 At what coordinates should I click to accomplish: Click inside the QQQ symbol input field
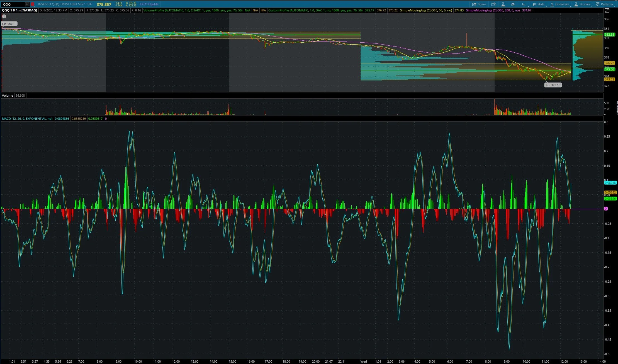pos(14,4)
